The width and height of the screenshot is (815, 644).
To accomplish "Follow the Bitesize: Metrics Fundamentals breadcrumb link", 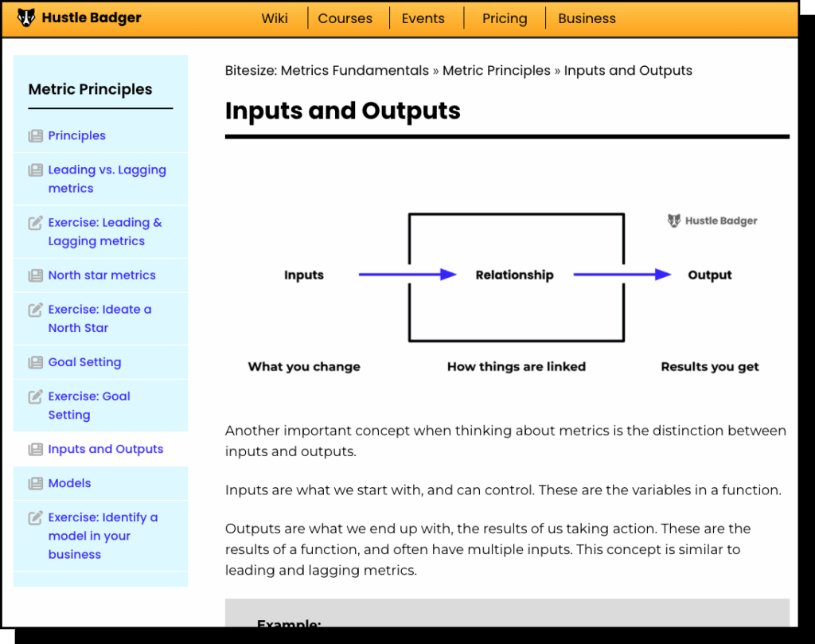I will coord(327,70).
